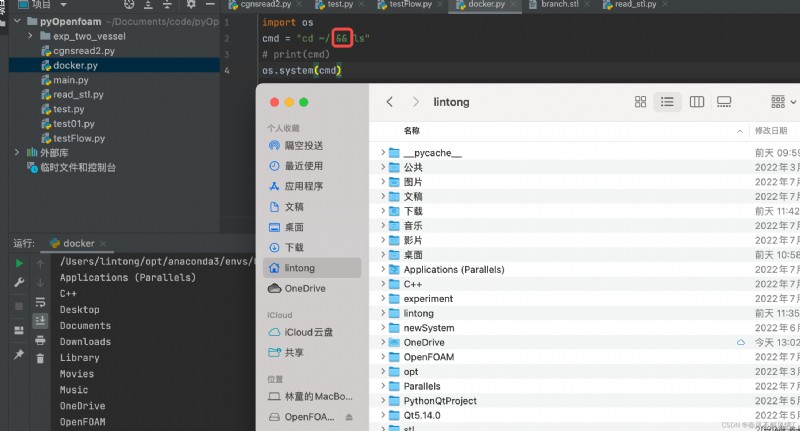Click the locate-file target icon in project toolbar
The height and width of the screenshot is (431, 800).
pyautogui.click(x=129, y=5)
